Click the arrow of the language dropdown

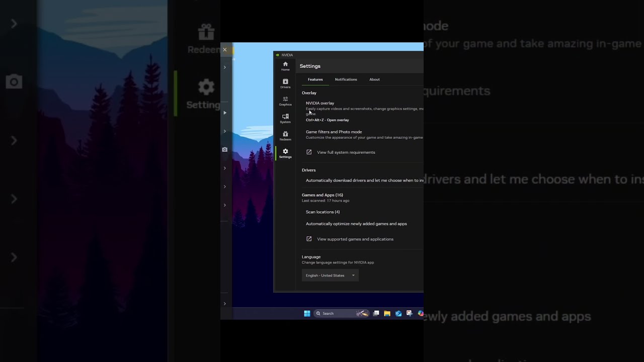(353, 276)
